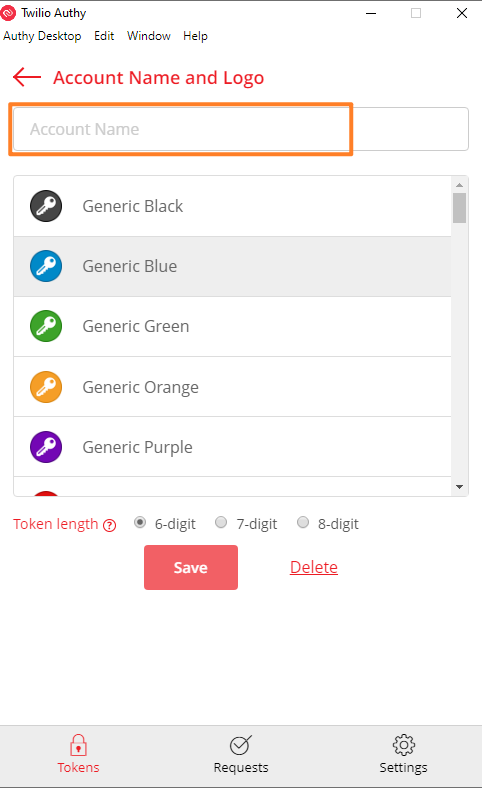Click the logo list scroll-down arrow
Screen dimensions: 482x788
[459, 487]
